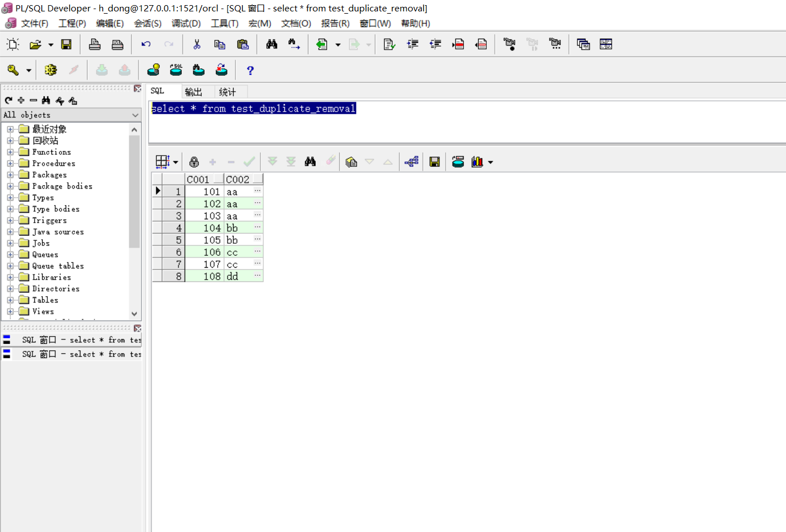Viewport: 786px width, 532px height.
Task: Click the Cut scissors icon
Action: [197, 44]
